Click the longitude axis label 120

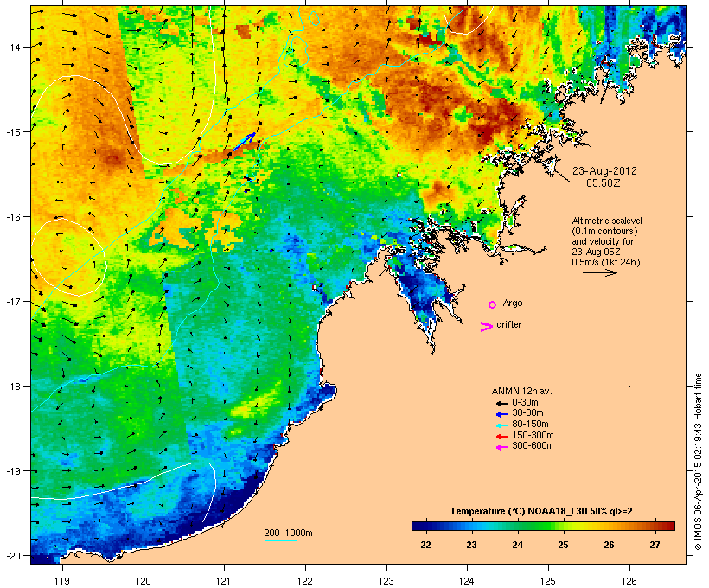[144, 581]
